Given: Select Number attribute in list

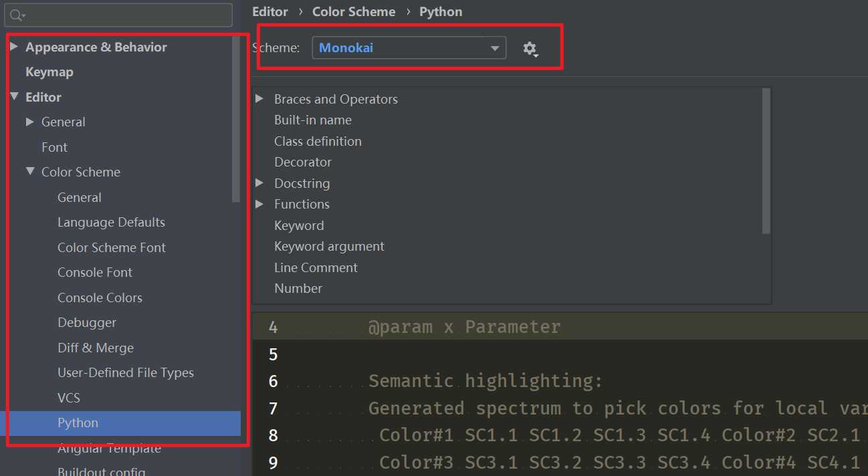Looking at the screenshot, I should point(298,289).
